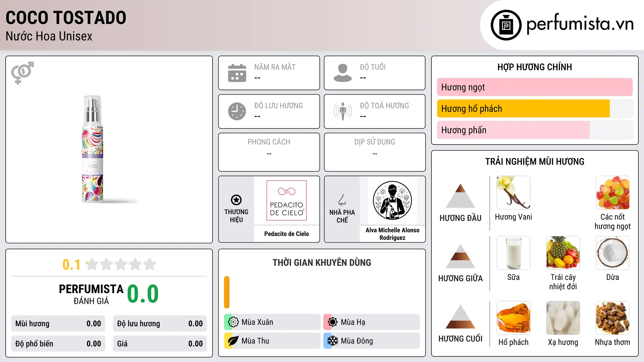Open the Pedacito de Cielo brand logo
Viewport: 644px width, 362px height.
[286, 200]
